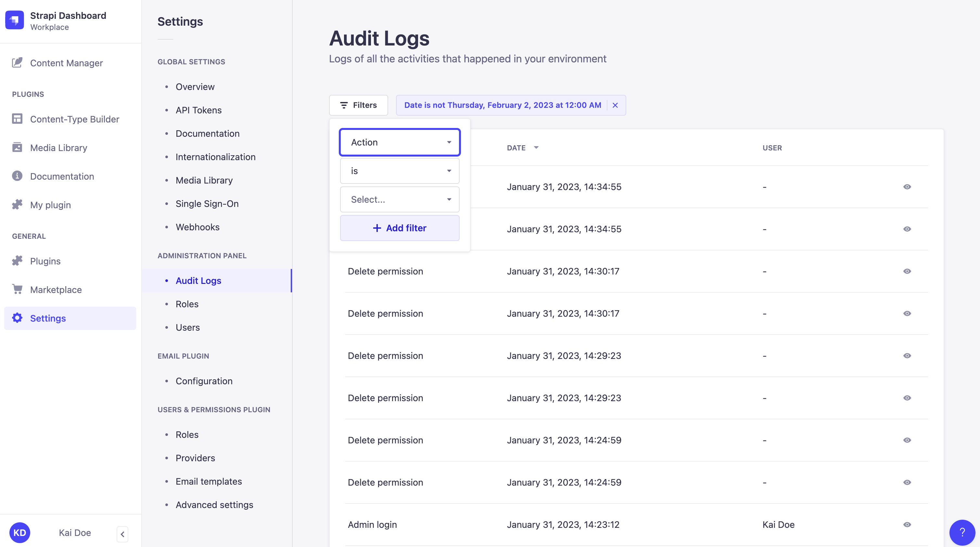Viewport: 980px width, 547px height.
Task: Open the Marketplace
Action: click(x=56, y=289)
